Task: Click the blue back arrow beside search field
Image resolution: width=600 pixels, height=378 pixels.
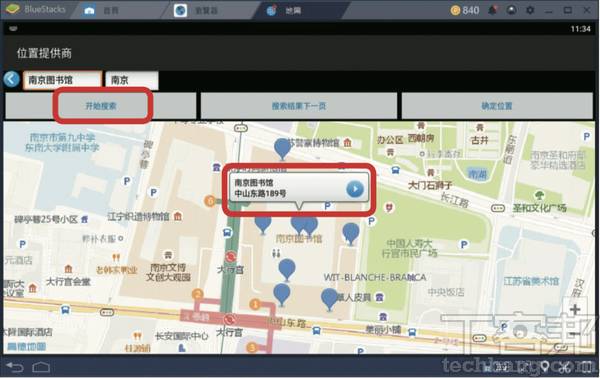Action: point(11,79)
